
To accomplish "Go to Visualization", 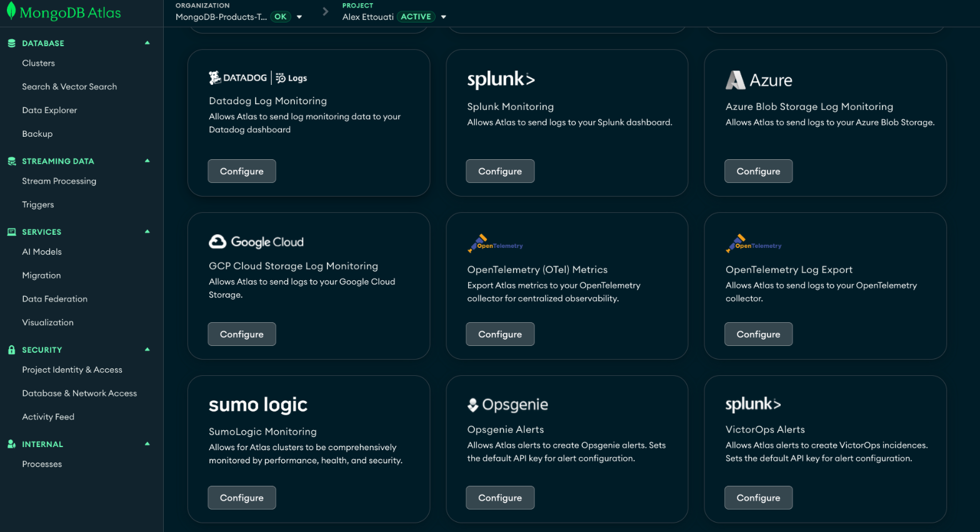I will [48, 322].
